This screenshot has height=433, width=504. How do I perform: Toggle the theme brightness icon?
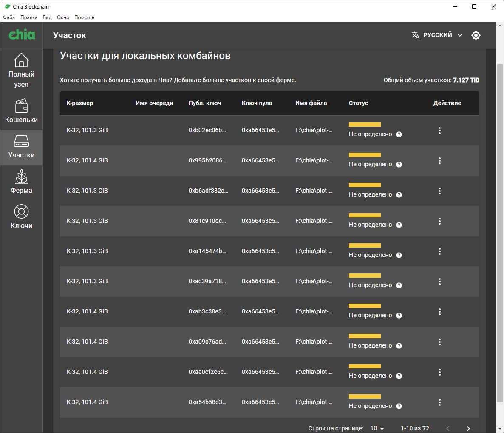click(476, 35)
